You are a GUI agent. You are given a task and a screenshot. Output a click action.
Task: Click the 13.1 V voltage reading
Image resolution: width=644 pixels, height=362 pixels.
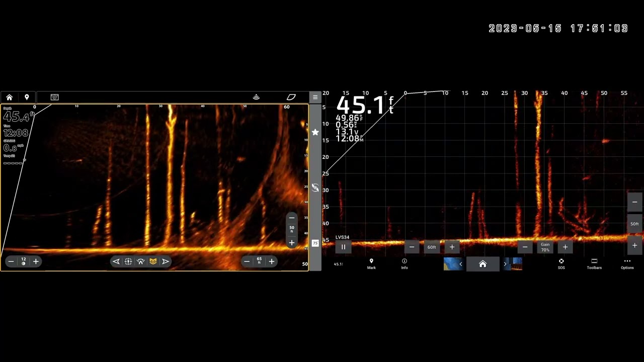[347, 132]
